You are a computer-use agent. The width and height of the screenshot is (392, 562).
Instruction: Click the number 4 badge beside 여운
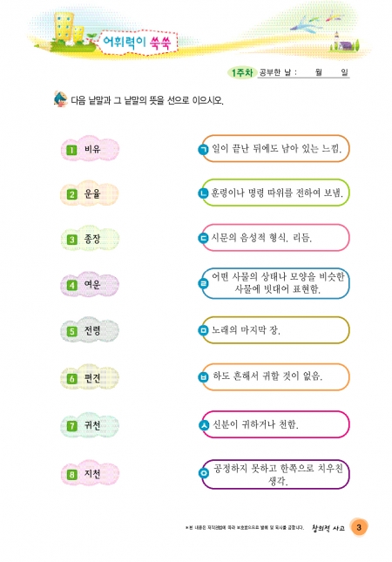(x=72, y=285)
